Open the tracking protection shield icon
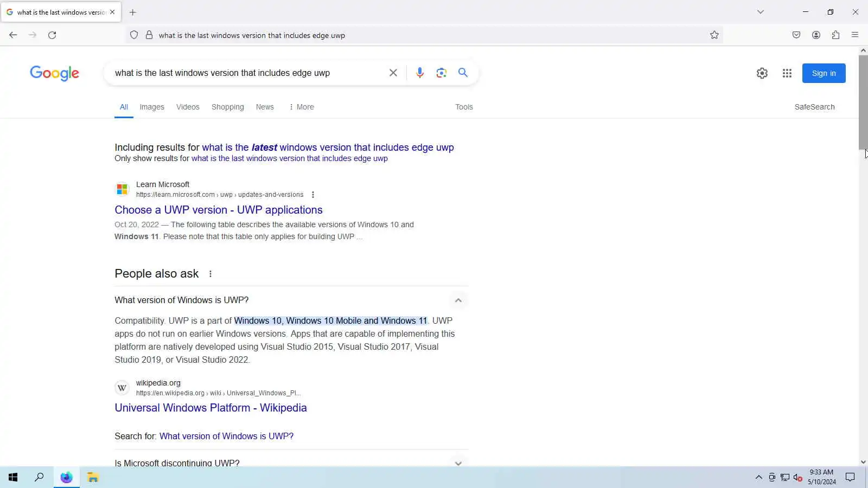 (134, 35)
